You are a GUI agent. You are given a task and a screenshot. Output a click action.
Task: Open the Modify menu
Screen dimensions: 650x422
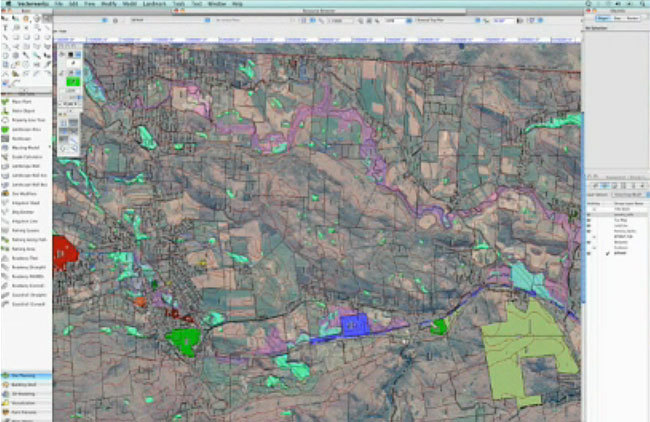point(104,4)
